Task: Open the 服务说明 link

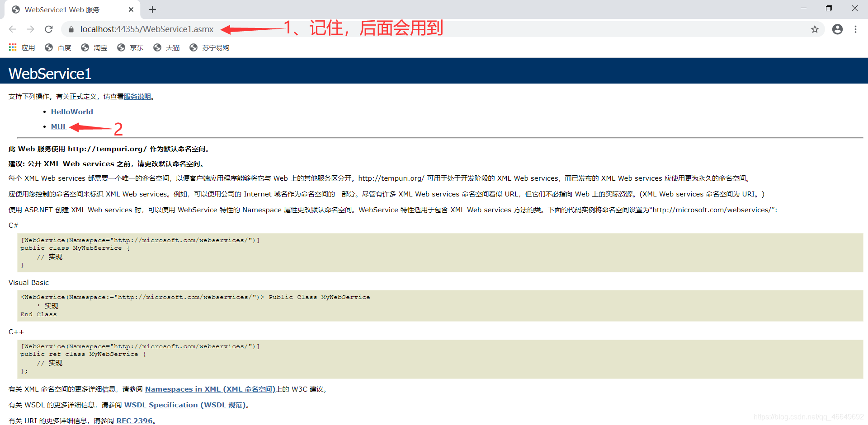Action: [137, 97]
